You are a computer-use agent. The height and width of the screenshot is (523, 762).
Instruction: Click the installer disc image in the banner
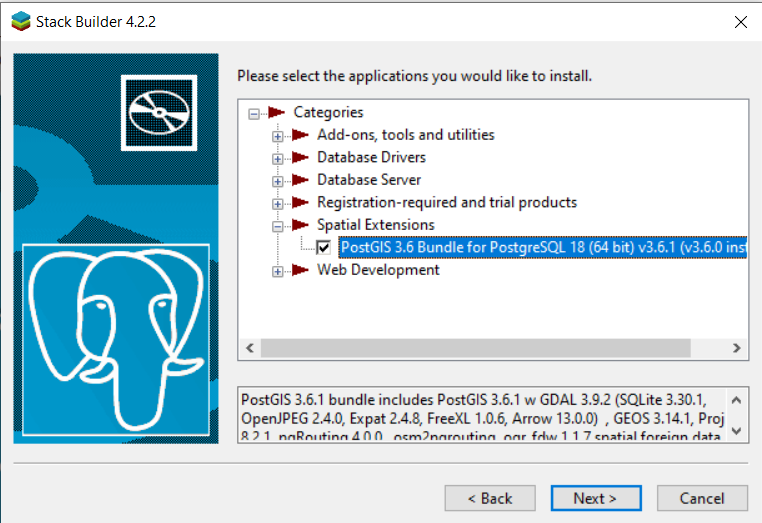click(x=159, y=113)
